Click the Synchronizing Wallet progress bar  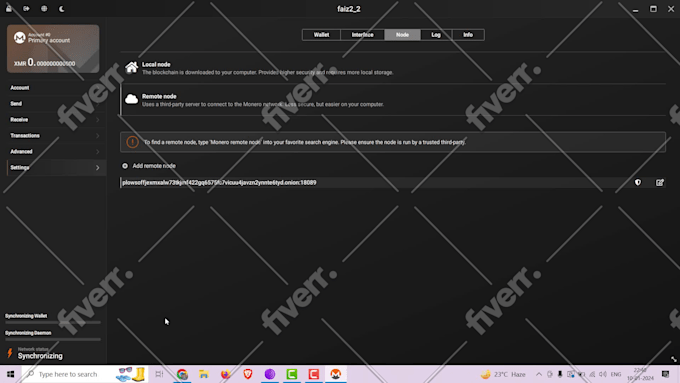[53, 323]
